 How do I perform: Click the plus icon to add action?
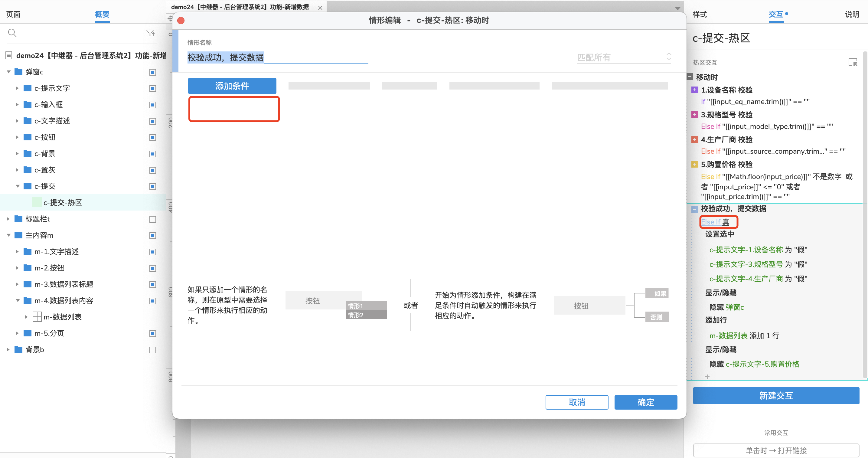tap(707, 376)
